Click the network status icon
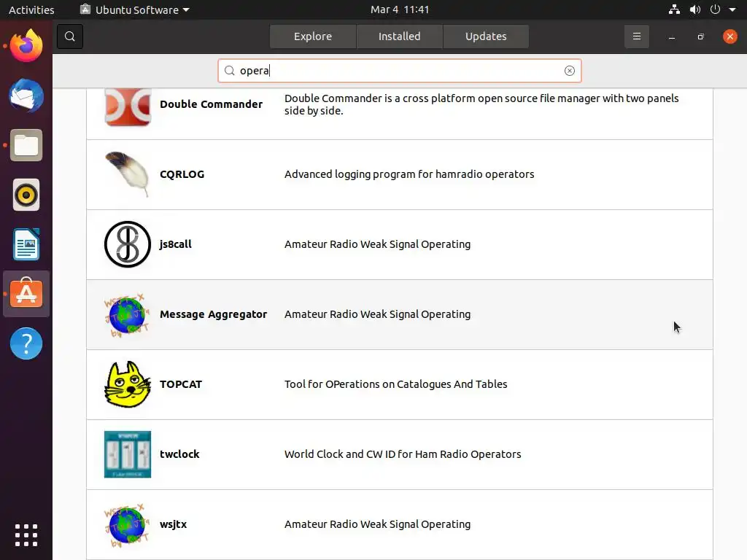747x560 pixels. (x=674, y=9)
